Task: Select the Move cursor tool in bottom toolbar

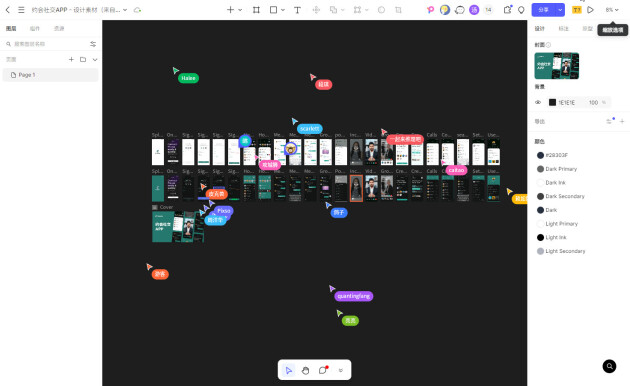Action: point(288,370)
